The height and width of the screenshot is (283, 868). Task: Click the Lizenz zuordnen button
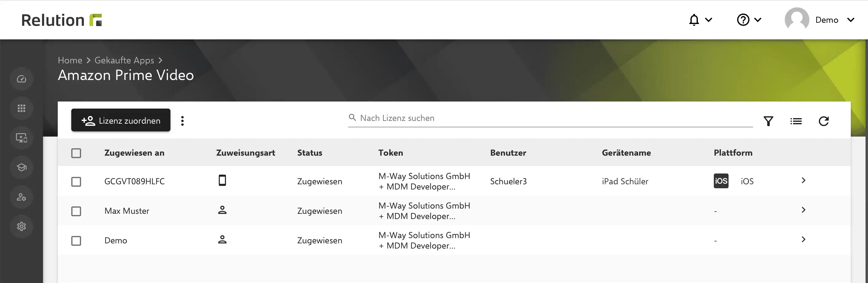[121, 120]
